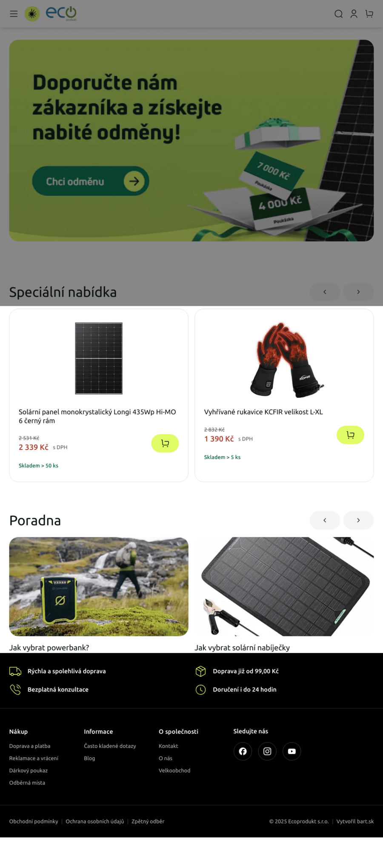Show previous Speciální nabídka products
The width and height of the screenshot is (383, 868).
click(x=325, y=292)
